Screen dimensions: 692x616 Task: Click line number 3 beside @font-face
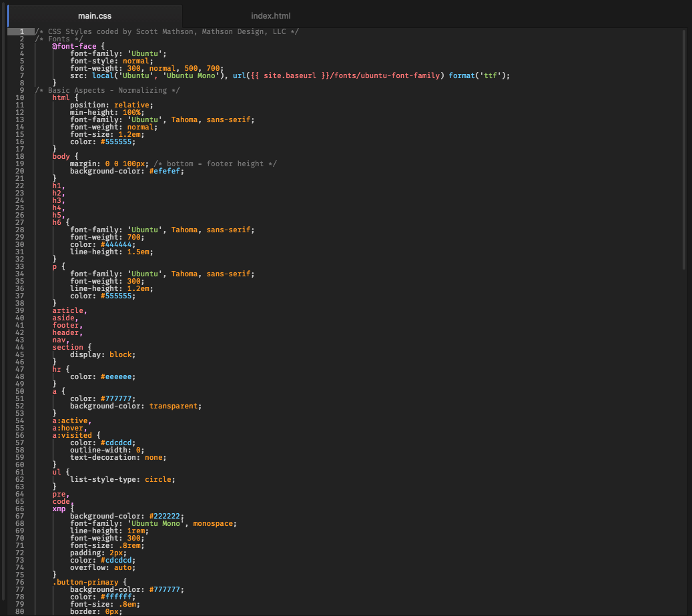click(x=21, y=46)
